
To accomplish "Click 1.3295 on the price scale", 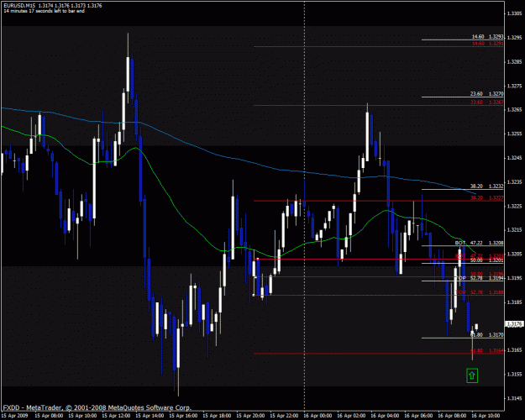I will [515, 38].
